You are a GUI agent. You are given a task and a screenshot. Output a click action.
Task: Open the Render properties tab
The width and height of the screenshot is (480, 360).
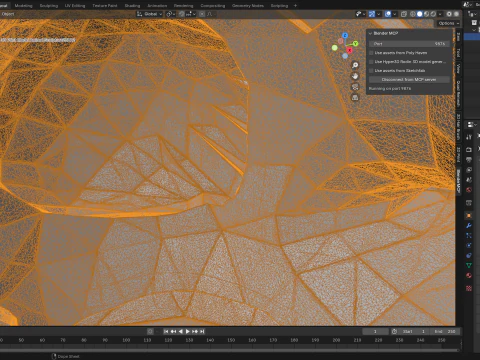[469, 150]
